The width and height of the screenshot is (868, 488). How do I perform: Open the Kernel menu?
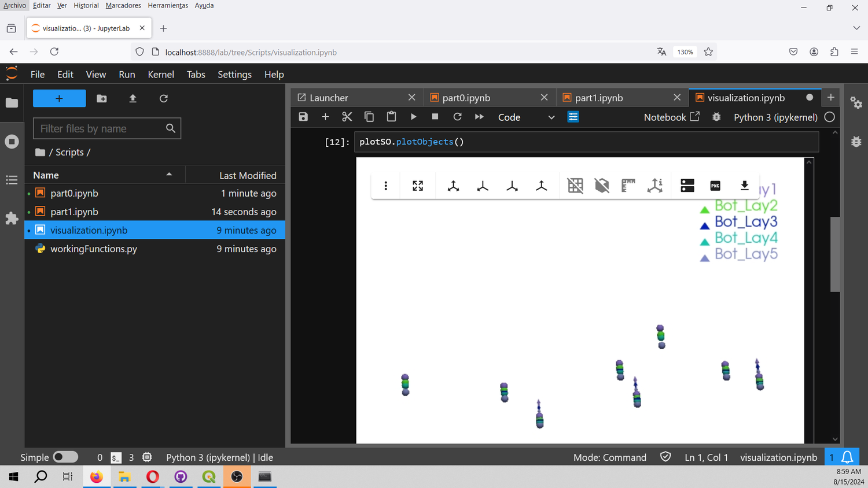point(160,74)
